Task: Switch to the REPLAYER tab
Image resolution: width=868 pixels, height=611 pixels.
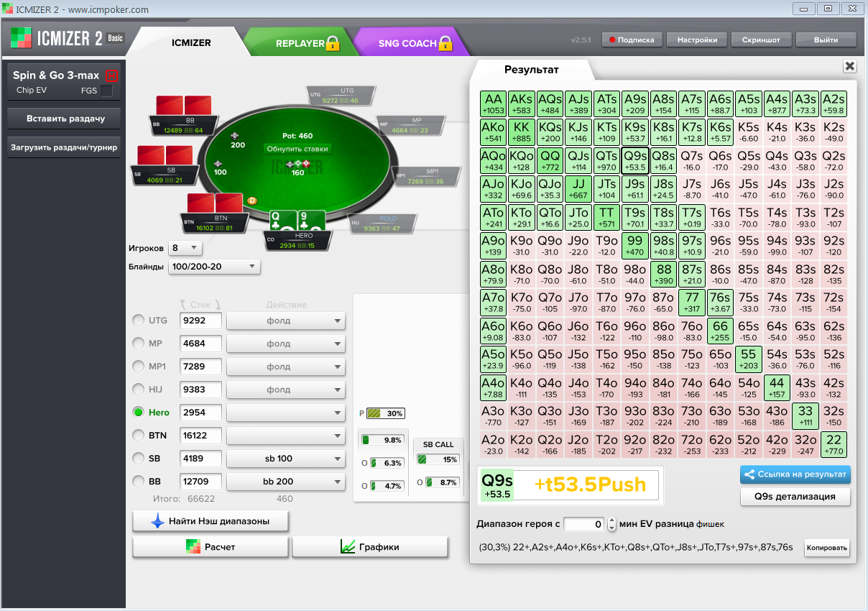Action: 300,43
